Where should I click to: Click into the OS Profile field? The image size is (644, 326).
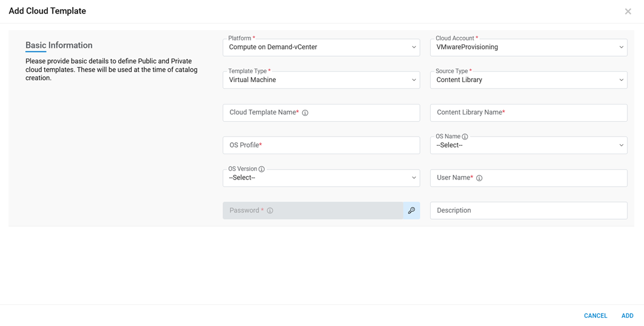[321, 145]
